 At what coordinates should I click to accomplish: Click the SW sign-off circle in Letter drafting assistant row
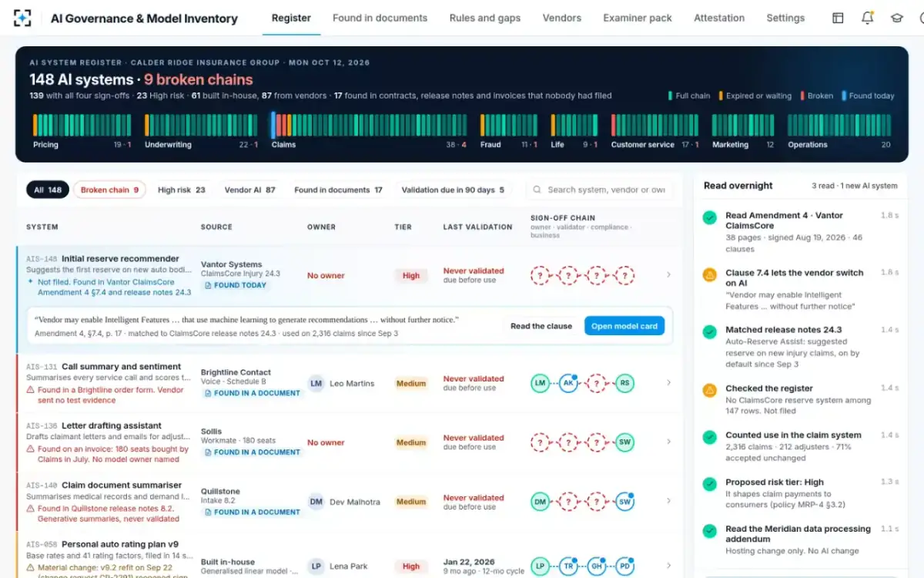(x=624, y=442)
